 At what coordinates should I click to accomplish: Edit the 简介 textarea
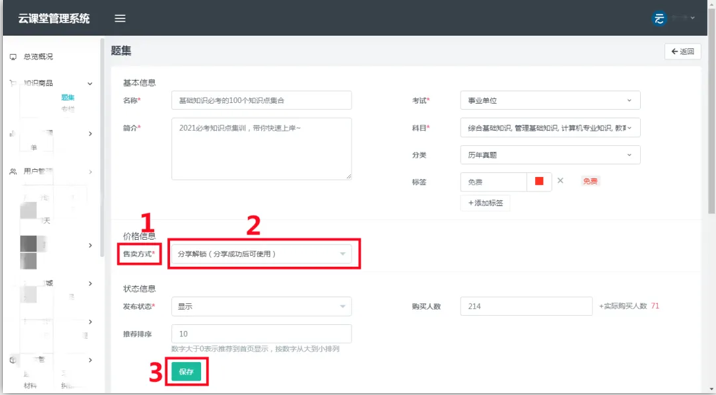point(261,148)
